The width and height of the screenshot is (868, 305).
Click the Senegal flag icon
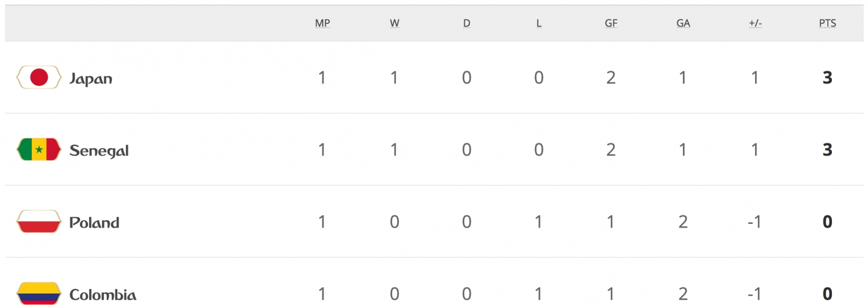(39, 149)
